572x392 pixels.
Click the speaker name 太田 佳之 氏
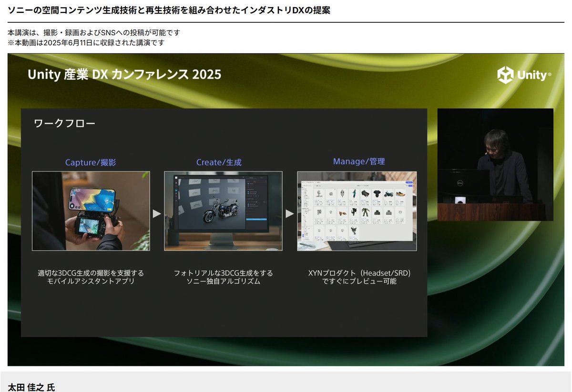[31, 387]
